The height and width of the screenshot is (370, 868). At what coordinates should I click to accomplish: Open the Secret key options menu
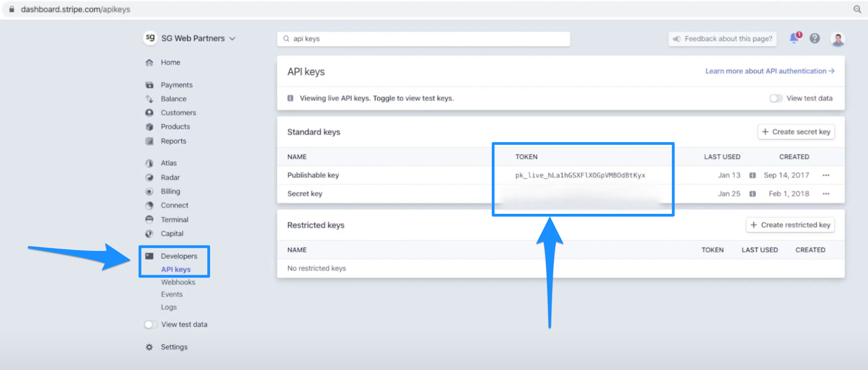tap(826, 194)
